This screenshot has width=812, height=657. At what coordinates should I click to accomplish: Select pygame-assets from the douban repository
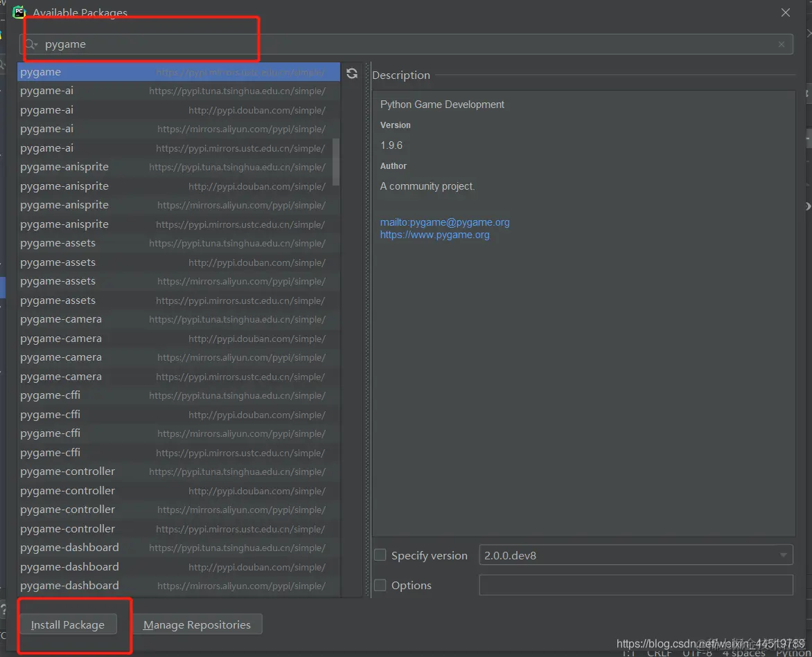pyautogui.click(x=179, y=262)
